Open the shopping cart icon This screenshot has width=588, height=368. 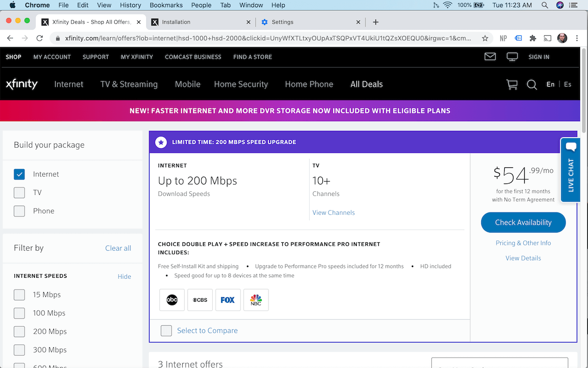tap(512, 84)
